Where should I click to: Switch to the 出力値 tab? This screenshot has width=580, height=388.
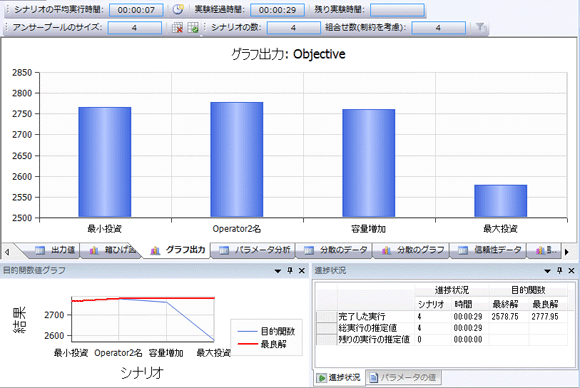[56, 250]
